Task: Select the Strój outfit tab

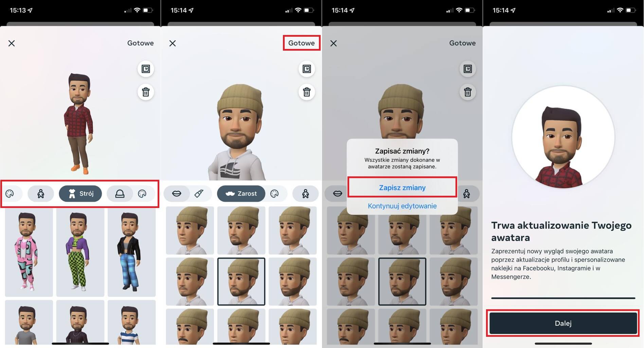Action: 80,194
